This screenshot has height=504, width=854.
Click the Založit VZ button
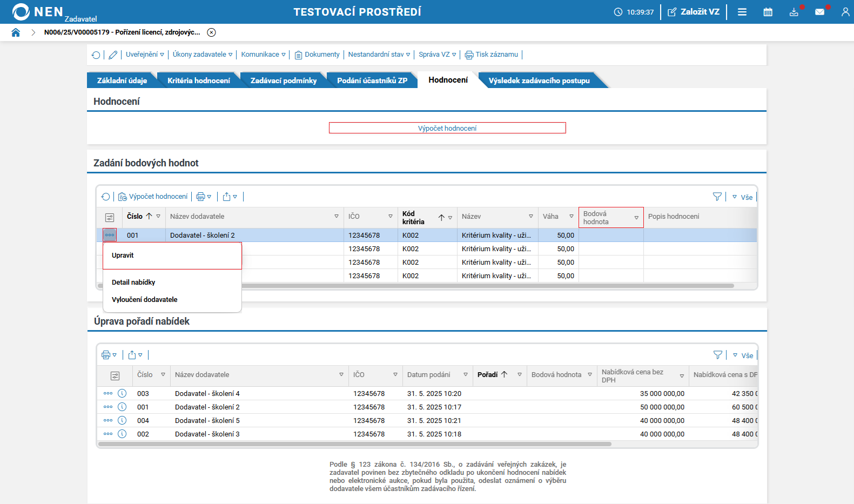694,12
